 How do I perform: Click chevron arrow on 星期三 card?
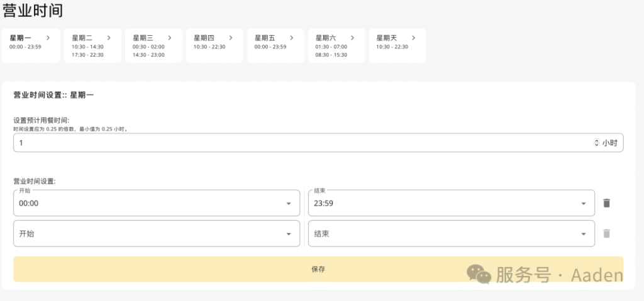pos(170,38)
